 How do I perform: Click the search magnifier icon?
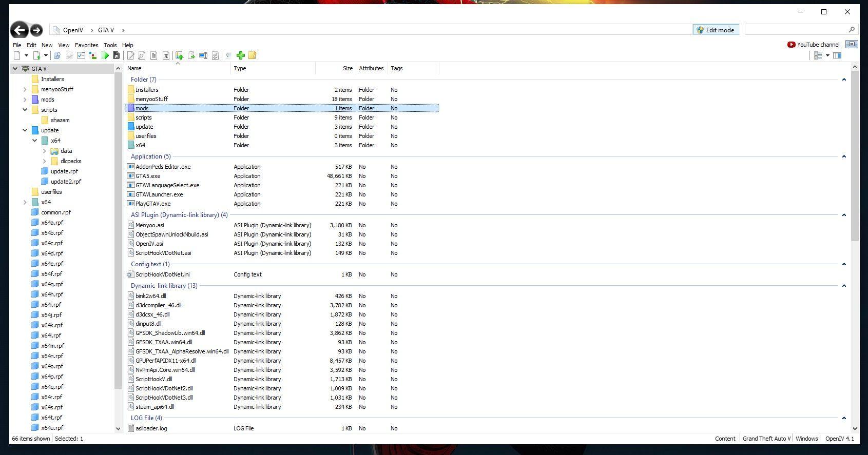[852, 30]
